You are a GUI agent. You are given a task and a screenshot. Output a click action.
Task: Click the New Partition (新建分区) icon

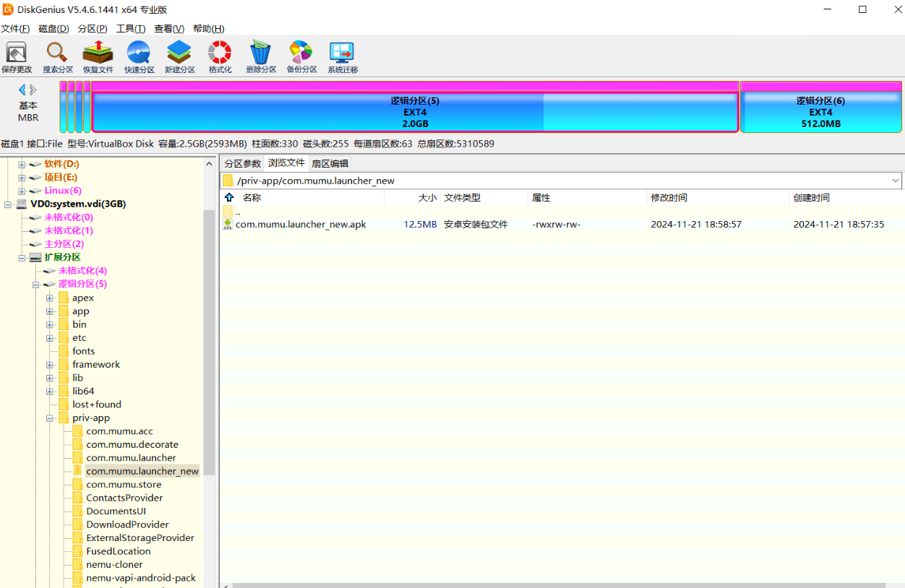coord(179,58)
